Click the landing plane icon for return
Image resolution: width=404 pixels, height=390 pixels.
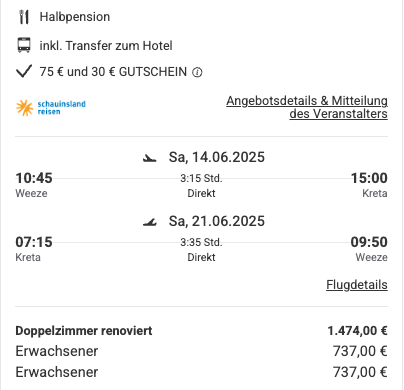tap(150, 222)
